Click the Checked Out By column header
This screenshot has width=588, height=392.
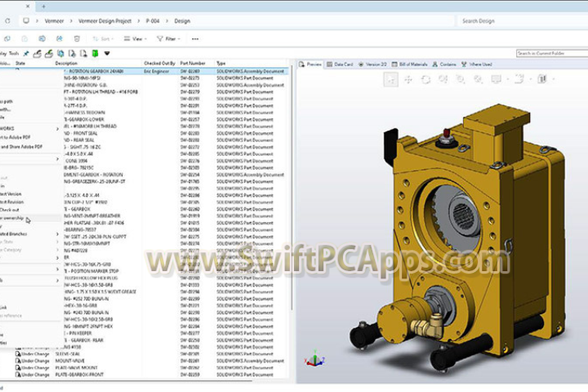[159, 64]
